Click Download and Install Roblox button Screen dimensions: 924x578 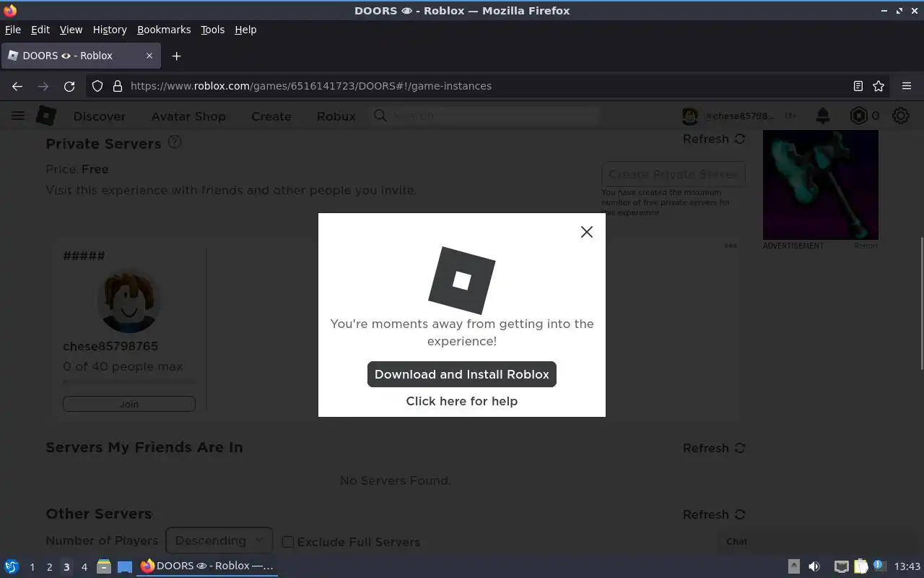click(462, 374)
